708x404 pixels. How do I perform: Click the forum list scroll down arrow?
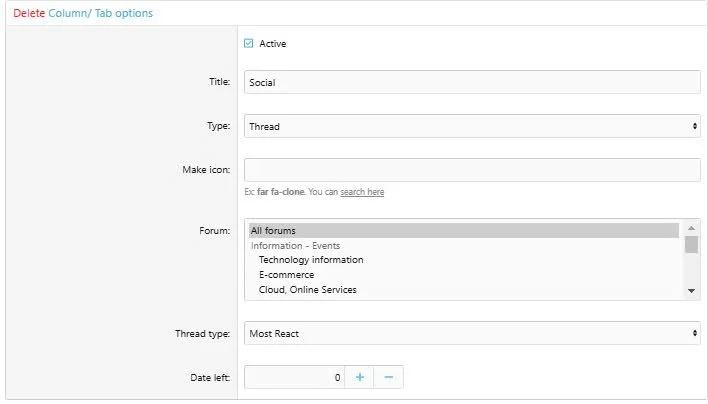tap(691, 291)
